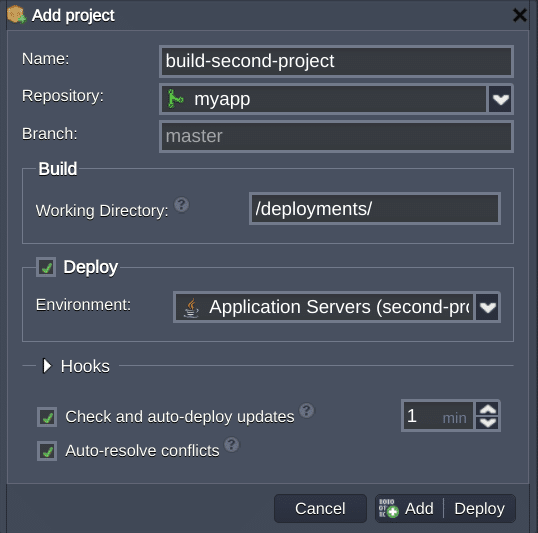Increase the update interval with up arrow

[488, 409]
